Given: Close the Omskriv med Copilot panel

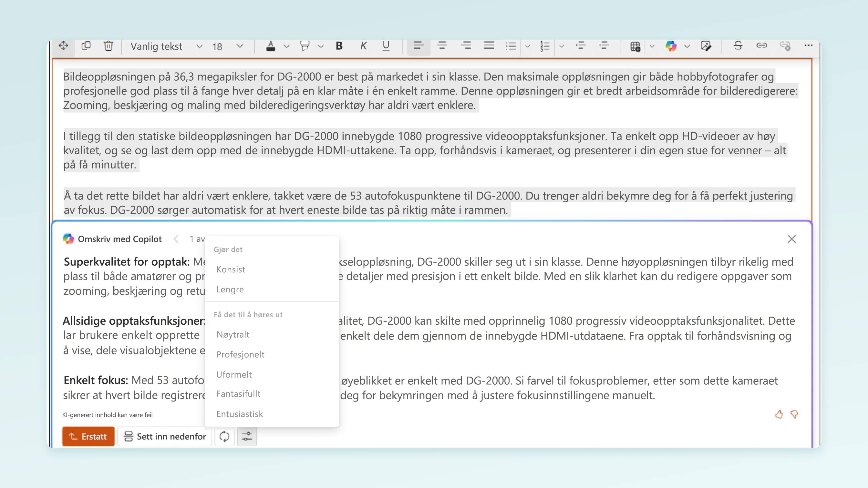Looking at the screenshot, I should pyautogui.click(x=792, y=239).
